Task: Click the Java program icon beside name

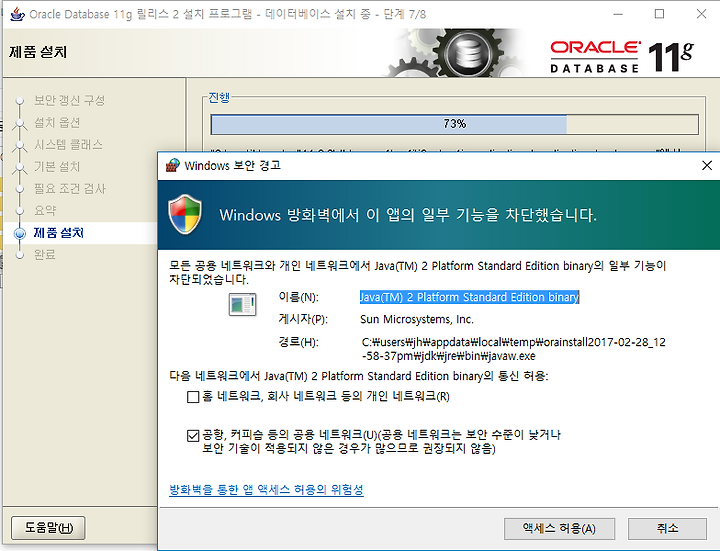Action: (242, 304)
